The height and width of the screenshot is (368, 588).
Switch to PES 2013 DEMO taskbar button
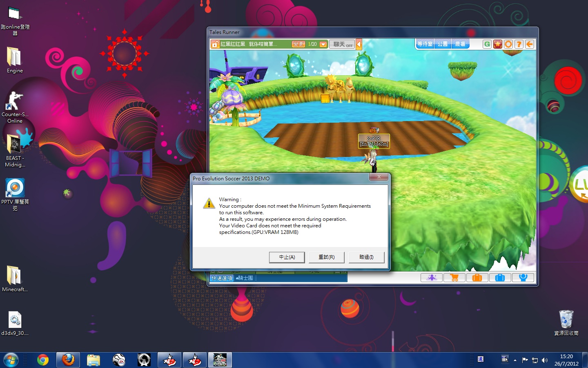[x=220, y=360]
